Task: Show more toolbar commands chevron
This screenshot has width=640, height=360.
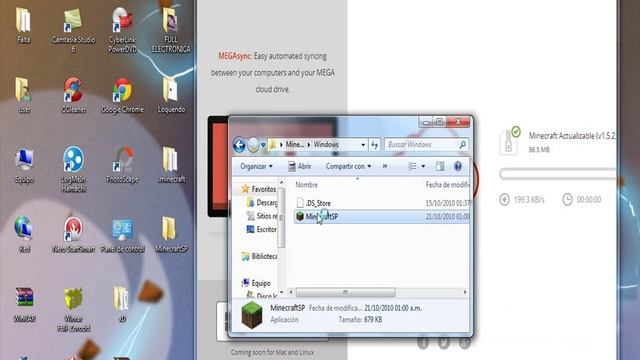Action: click(x=384, y=166)
